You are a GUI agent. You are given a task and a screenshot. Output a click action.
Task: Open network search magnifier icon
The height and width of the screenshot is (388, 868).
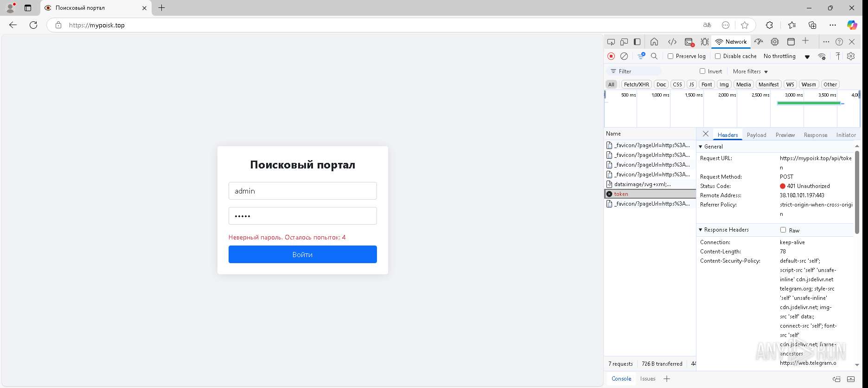point(654,56)
